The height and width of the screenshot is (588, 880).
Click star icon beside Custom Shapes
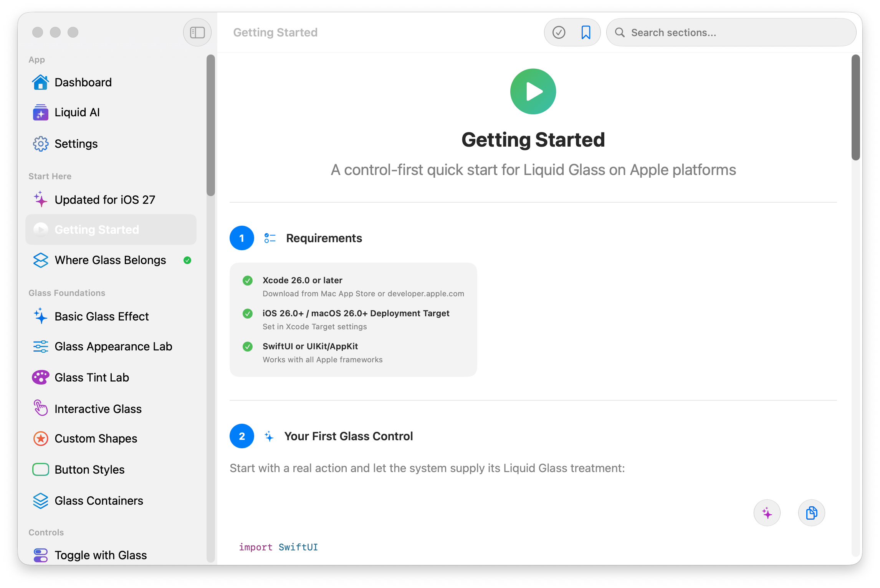(40, 438)
